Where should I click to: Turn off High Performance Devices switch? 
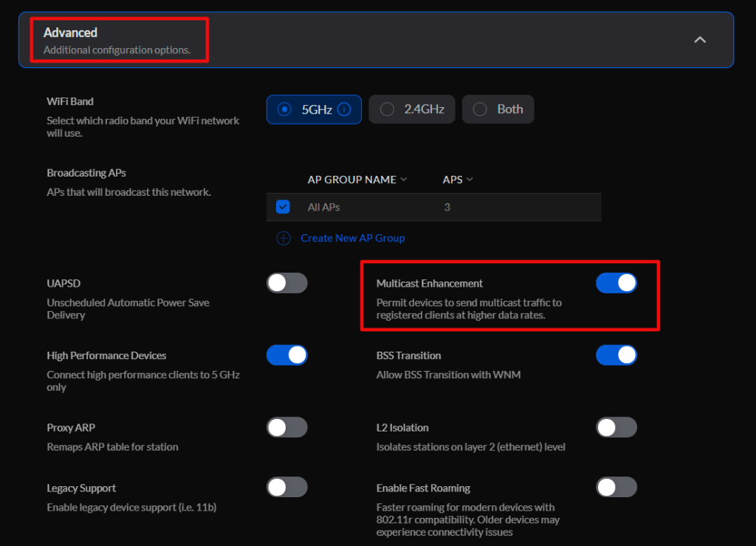tap(286, 355)
